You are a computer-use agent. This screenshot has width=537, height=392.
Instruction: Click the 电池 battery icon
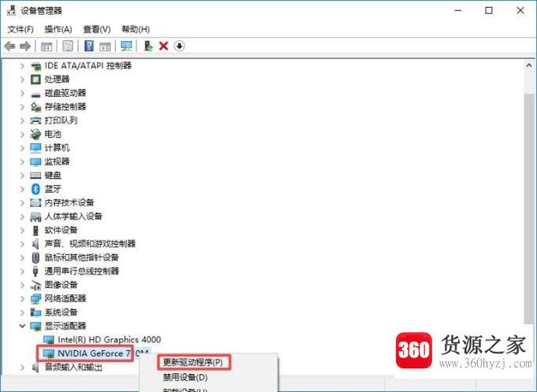35,134
